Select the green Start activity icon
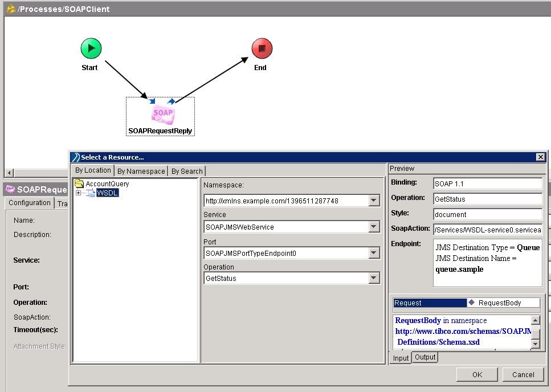Screen dimensions: 551x392 (x=91, y=48)
